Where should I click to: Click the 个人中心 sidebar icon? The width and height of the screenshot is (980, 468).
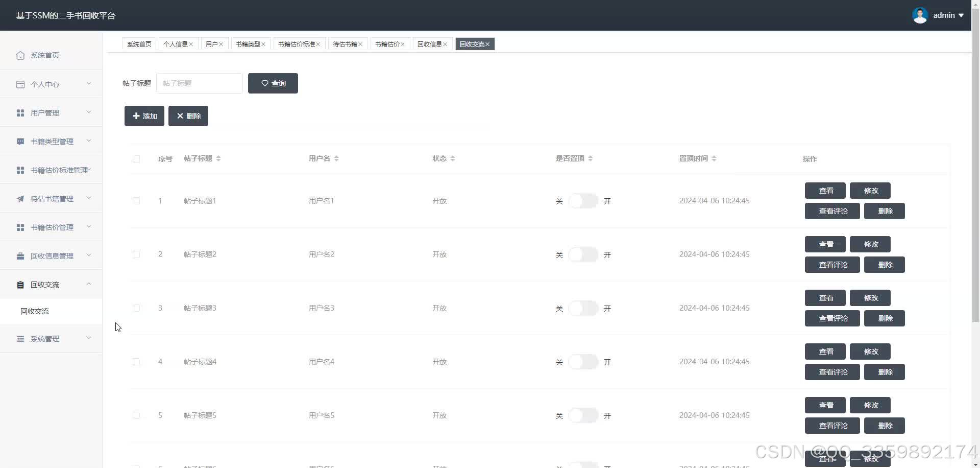pos(20,84)
